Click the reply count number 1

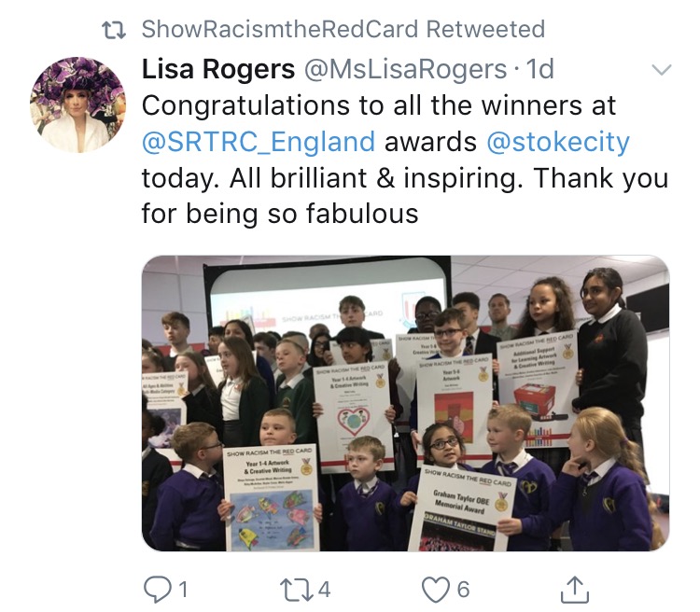tap(183, 590)
